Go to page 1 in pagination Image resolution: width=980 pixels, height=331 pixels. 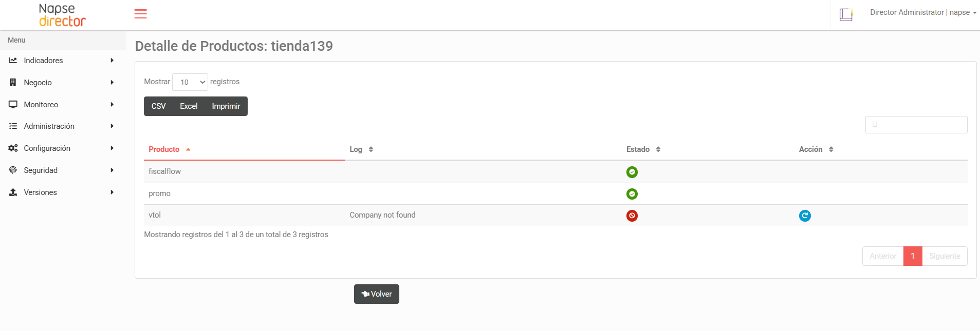[x=913, y=256]
